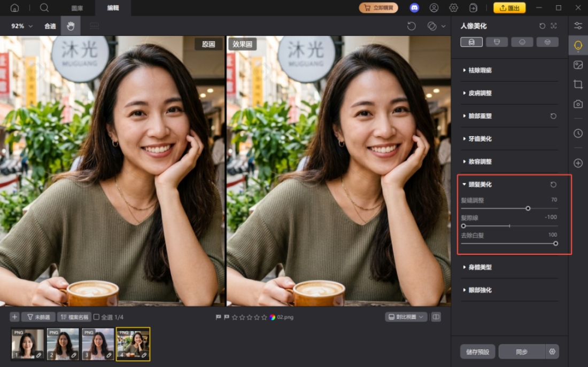
Task: Open the adjustments panel at the sidebar top
Action: pos(578,25)
